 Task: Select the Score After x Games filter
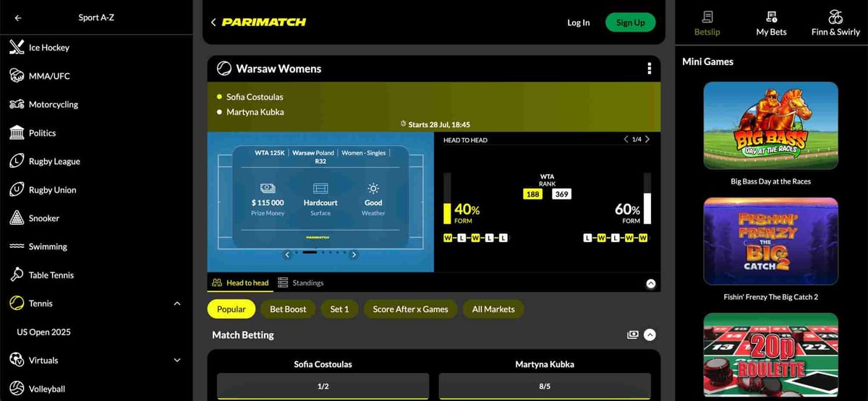pos(410,309)
